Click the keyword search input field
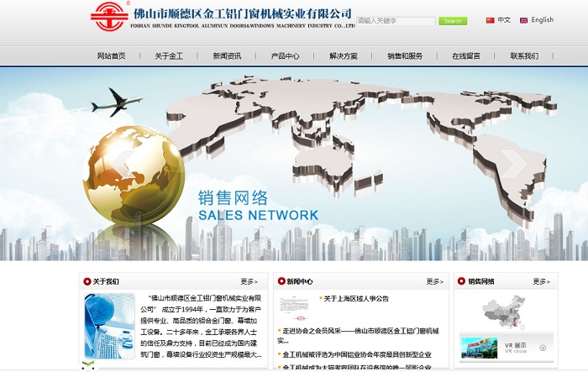Viewport: 588px width, 372px height. point(396,21)
